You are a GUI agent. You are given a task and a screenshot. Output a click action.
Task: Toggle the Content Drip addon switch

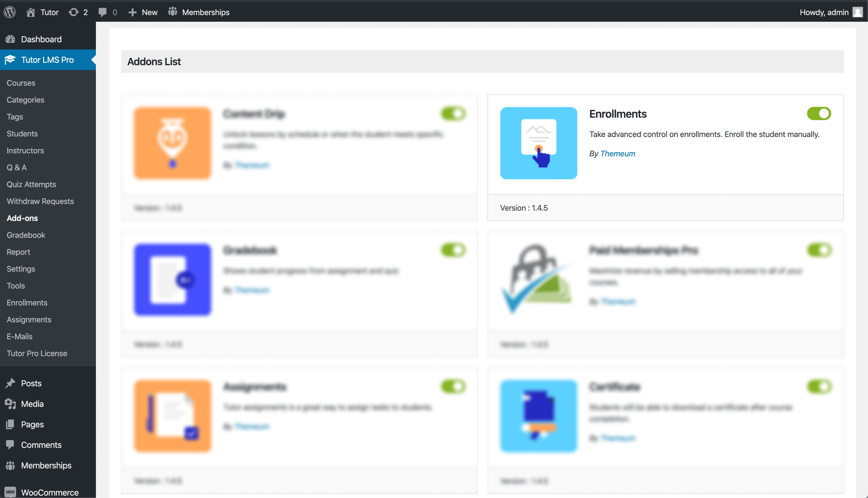click(x=453, y=113)
